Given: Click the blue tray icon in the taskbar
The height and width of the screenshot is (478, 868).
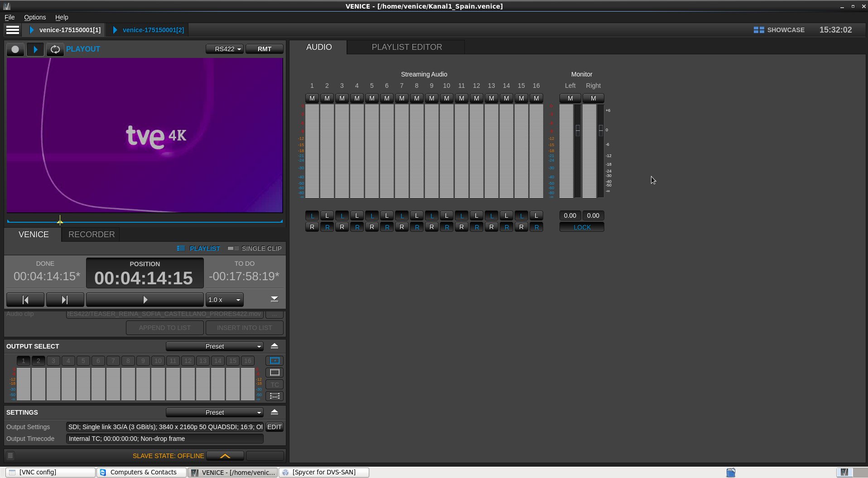Looking at the screenshot, I should coord(731,473).
